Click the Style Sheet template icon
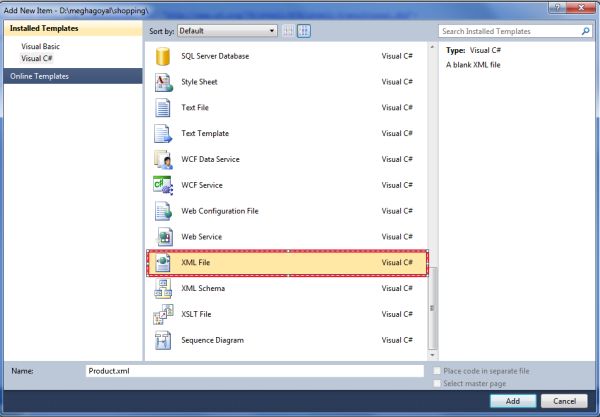Viewport: 600px width, 417px height. [x=163, y=82]
